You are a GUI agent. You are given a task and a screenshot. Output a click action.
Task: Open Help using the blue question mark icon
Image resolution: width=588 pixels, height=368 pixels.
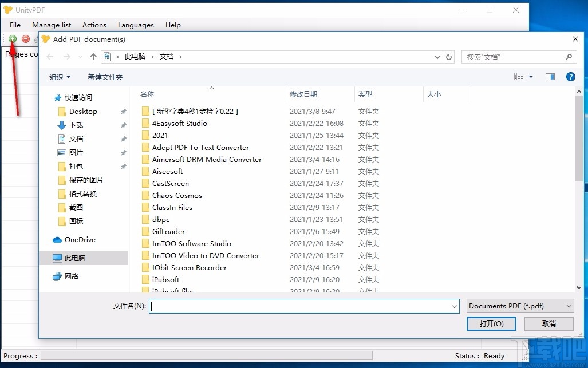click(x=570, y=76)
